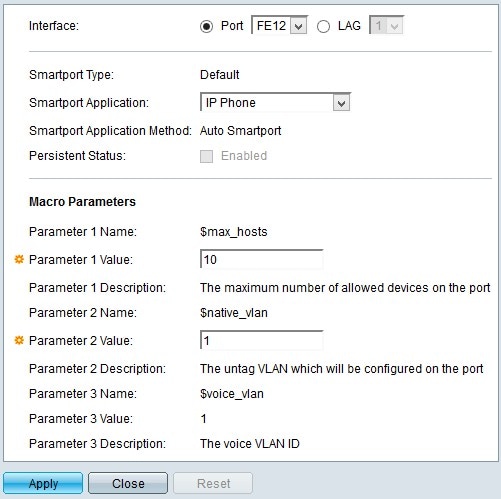Click the Default Smartport Type value
501x499 pixels.
(x=219, y=75)
